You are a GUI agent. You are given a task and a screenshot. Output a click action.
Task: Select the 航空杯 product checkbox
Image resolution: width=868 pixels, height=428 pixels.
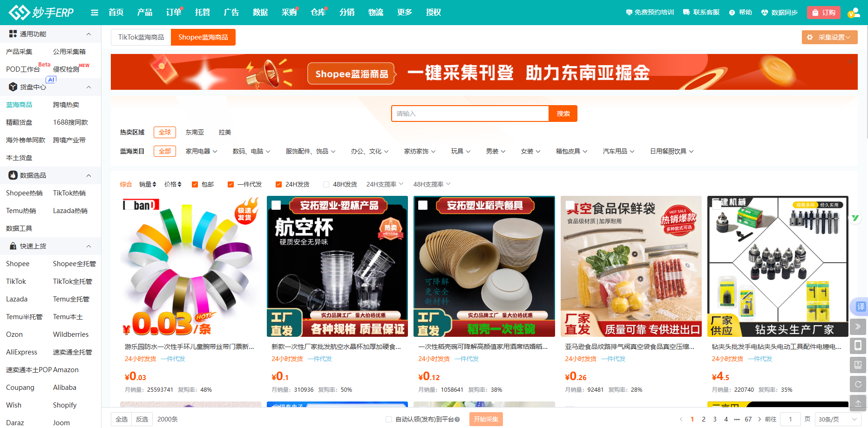pos(276,205)
